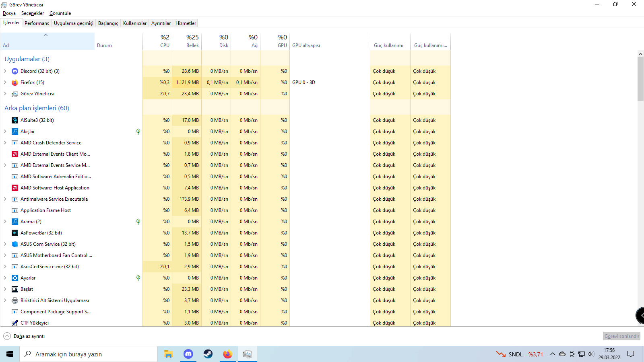Click Daha az ayrıntı to collapse details
The height and width of the screenshot is (362, 644).
(24, 336)
